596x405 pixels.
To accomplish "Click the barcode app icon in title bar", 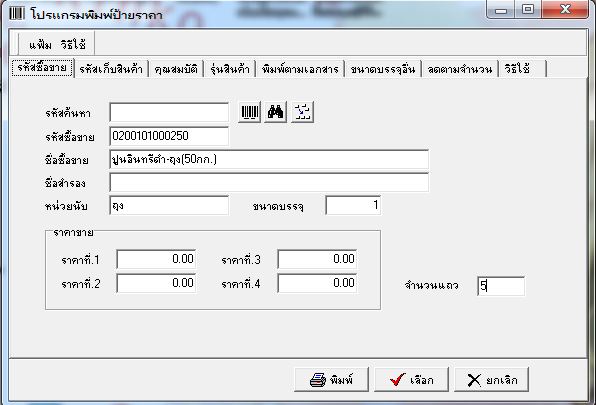I will coord(16,14).
